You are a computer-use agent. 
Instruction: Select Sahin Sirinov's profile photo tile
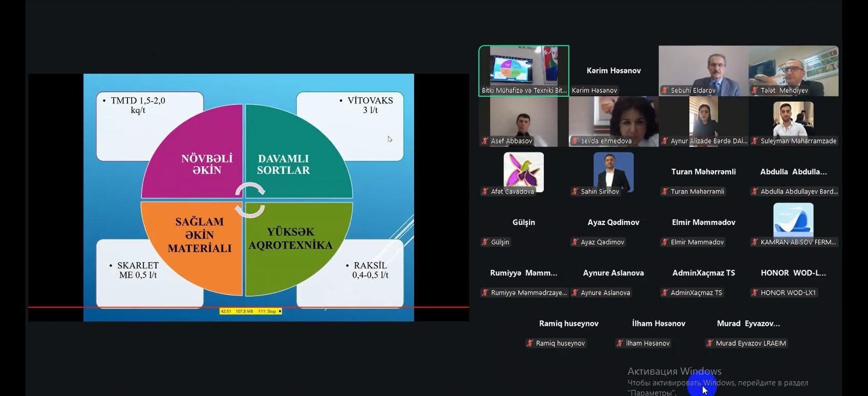click(x=613, y=171)
